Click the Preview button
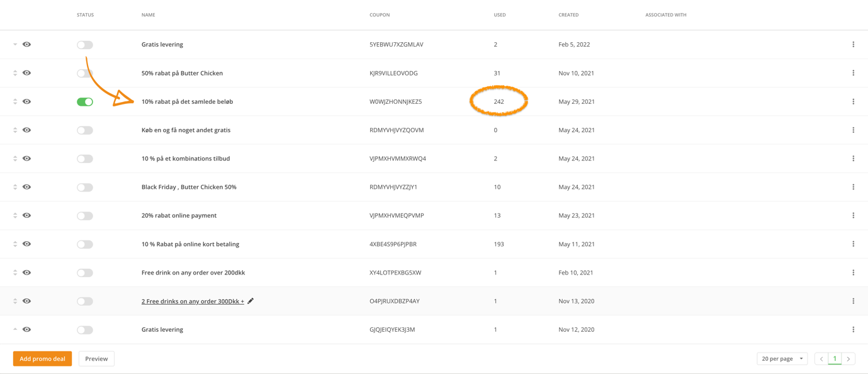The height and width of the screenshot is (374, 868). [96, 359]
